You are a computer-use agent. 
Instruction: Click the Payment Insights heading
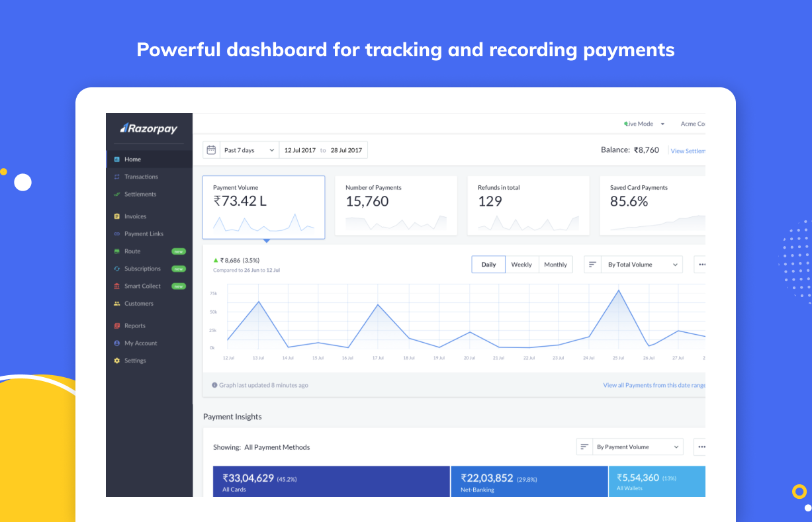click(x=232, y=417)
